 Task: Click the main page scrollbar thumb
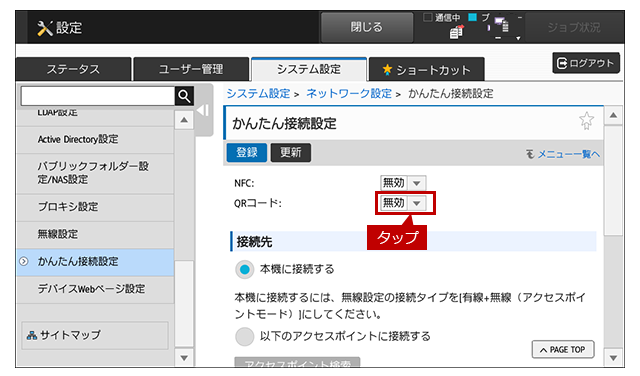pos(613,180)
